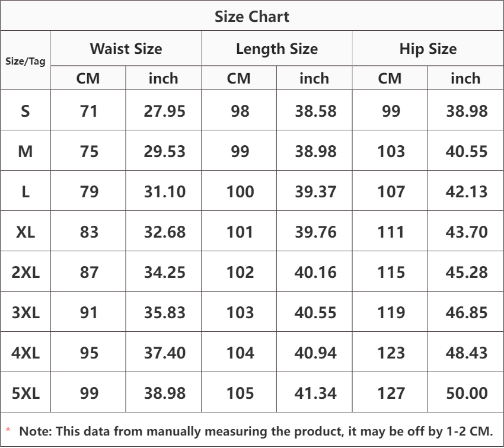The image size is (504, 448).
Task: Click the Size/Tag header cell
Action: coord(25,61)
